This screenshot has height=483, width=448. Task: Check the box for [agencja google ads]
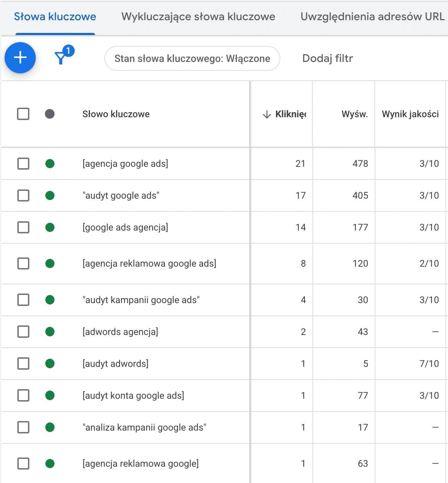click(23, 164)
